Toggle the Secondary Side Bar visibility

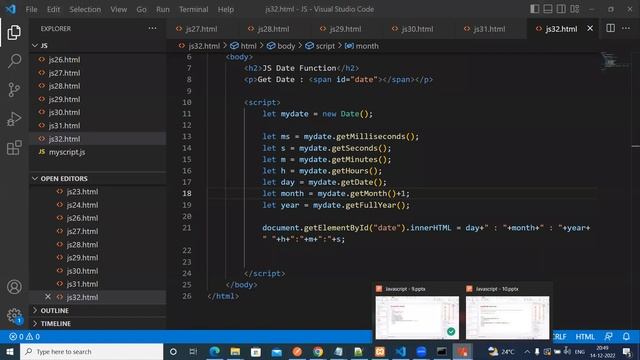pos(561,9)
